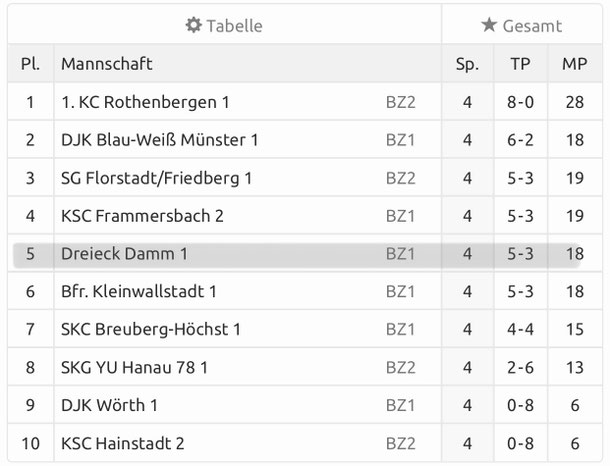
Task: Select SKC Breuberg-Höchst 1 team
Action: click(x=151, y=329)
